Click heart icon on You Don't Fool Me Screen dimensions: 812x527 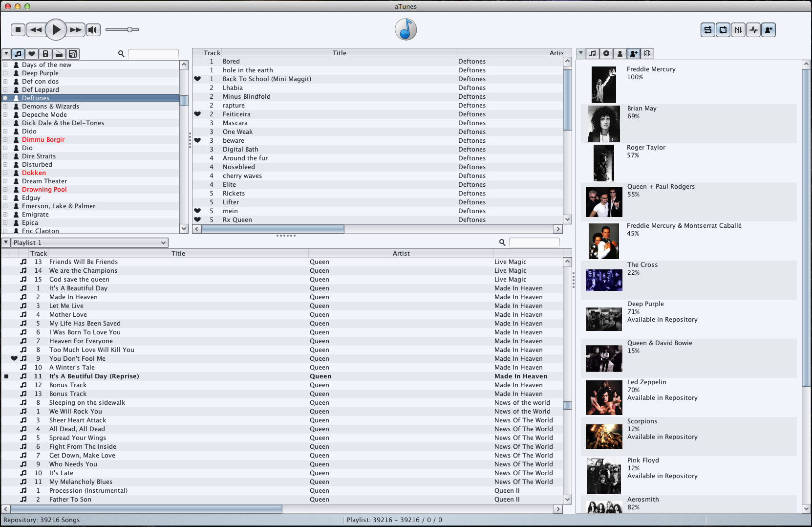14,359
